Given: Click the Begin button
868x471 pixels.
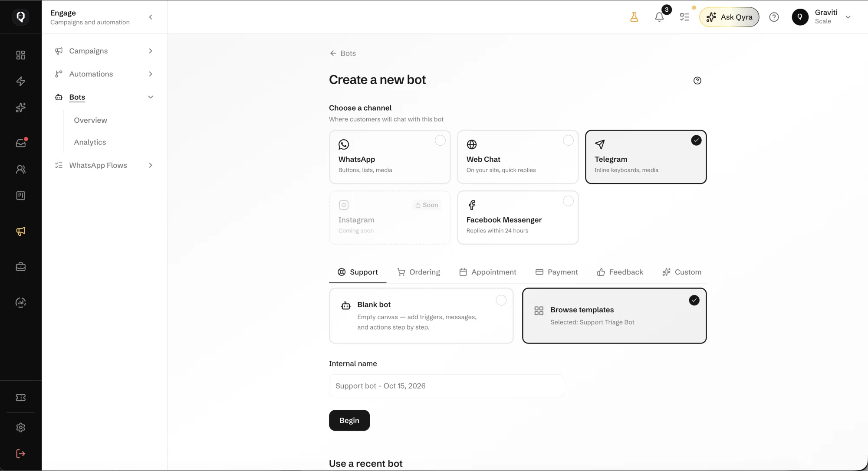Looking at the screenshot, I should [x=349, y=420].
